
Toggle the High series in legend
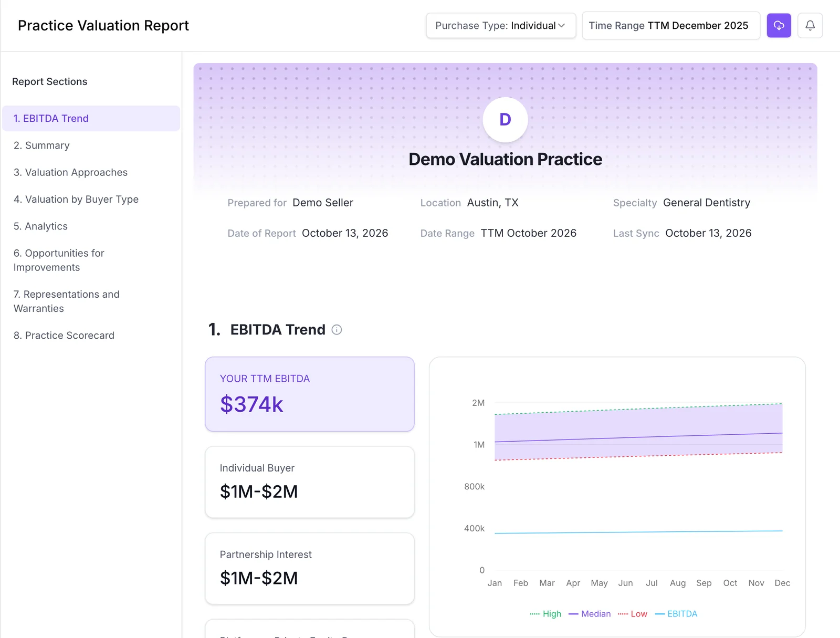(x=545, y=614)
